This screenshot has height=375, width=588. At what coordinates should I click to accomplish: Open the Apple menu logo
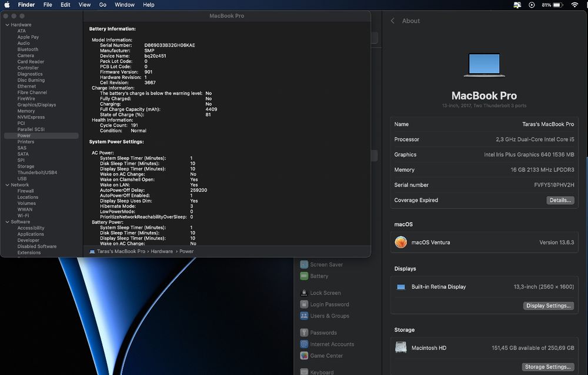[x=6, y=5]
